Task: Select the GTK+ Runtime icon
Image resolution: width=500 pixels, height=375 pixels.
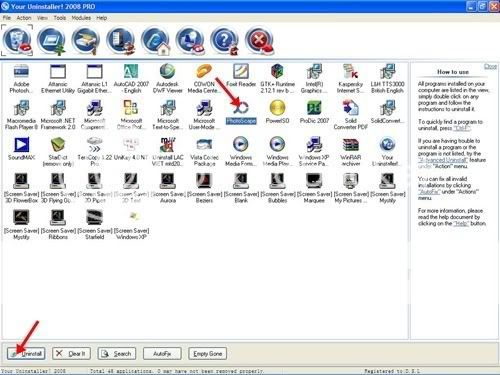Action: click(277, 72)
